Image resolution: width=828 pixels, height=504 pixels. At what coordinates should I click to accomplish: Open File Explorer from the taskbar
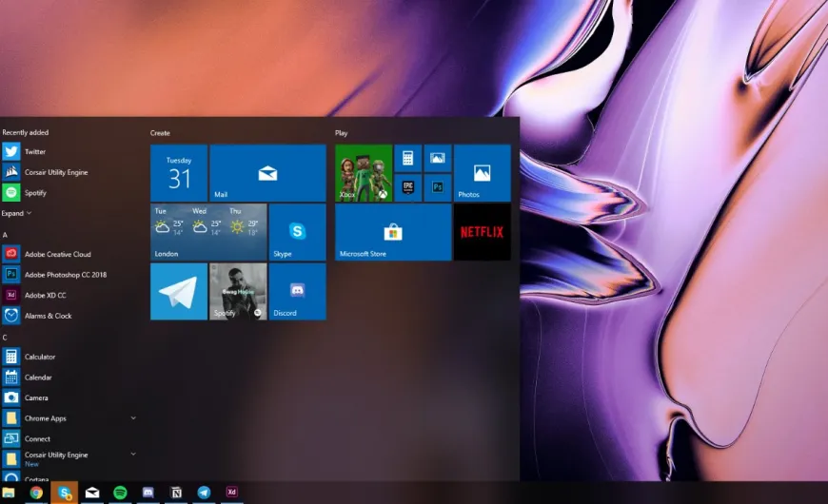pyautogui.click(x=9, y=493)
